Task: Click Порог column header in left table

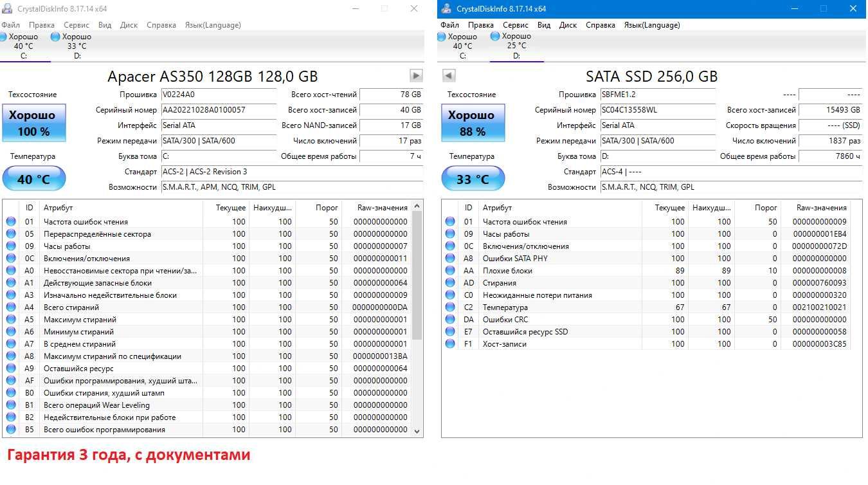Action: [318, 208]
